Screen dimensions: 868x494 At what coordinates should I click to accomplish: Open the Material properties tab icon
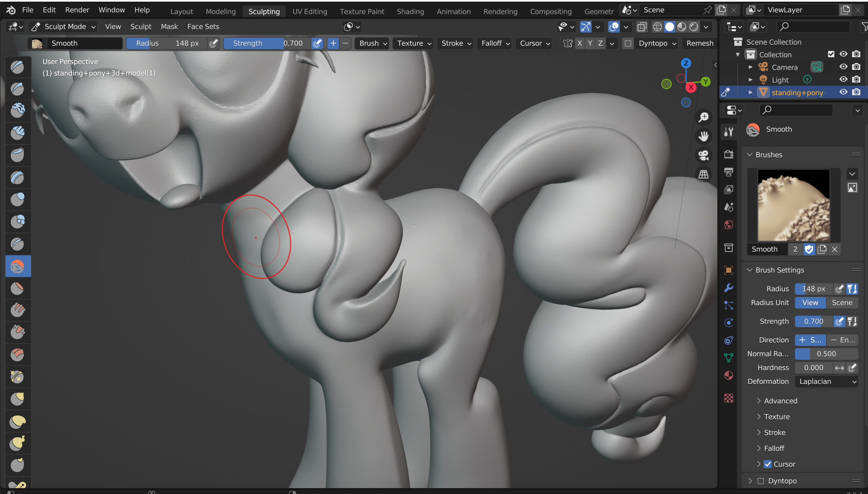point(729,375)
